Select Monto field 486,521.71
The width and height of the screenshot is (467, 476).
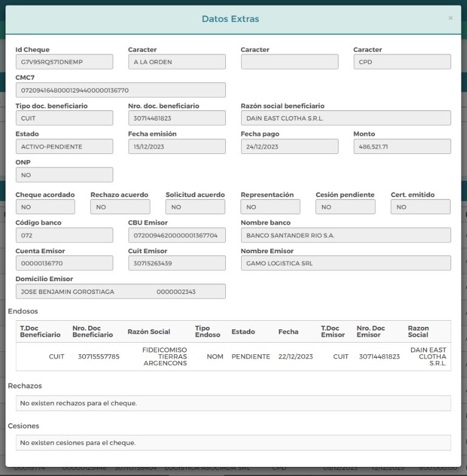(402, 147)
